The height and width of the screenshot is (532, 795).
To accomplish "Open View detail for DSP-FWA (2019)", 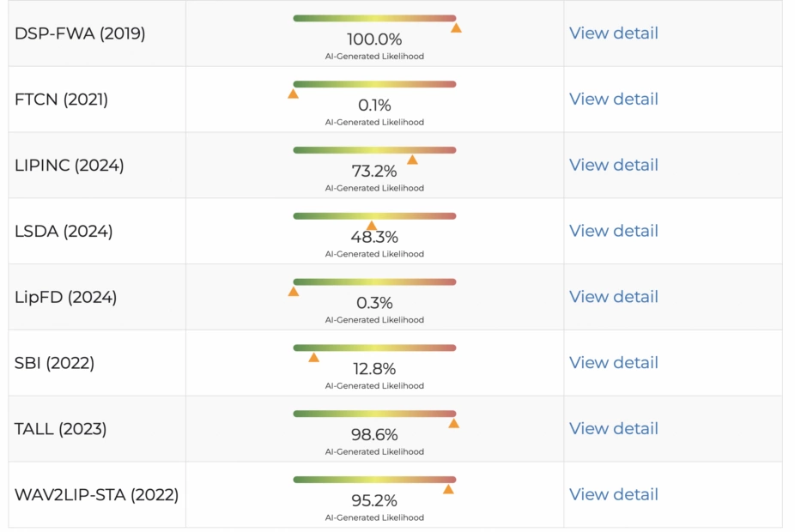I will (613, 33).
